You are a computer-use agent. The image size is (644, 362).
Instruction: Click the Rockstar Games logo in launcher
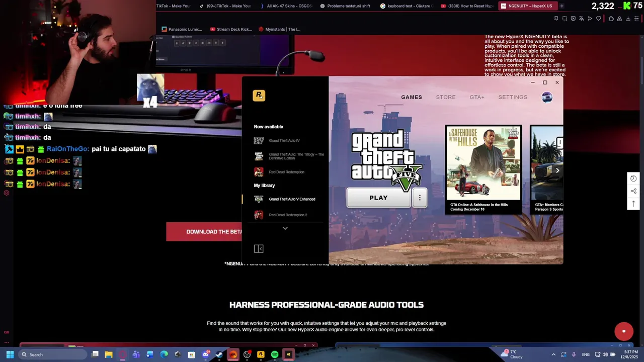click(x=259, y=95)
